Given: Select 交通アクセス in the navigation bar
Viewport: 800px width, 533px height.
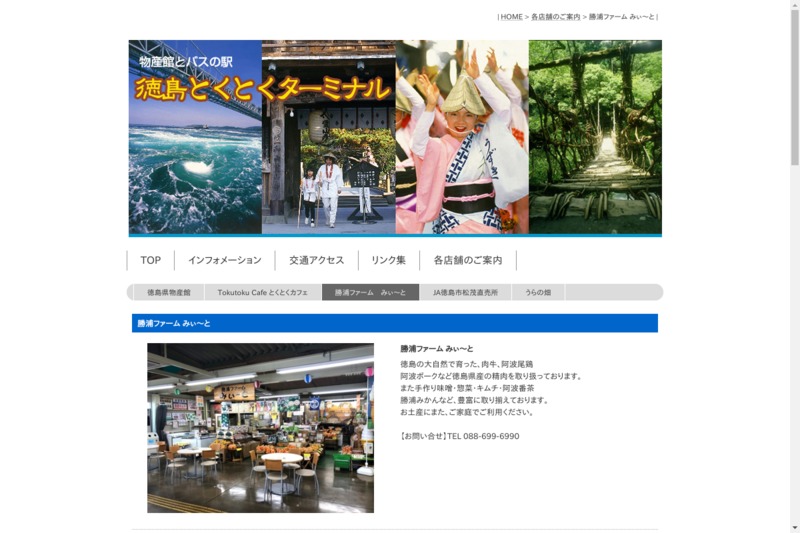Looking at the screenshot, I should [x=316, y=260].
